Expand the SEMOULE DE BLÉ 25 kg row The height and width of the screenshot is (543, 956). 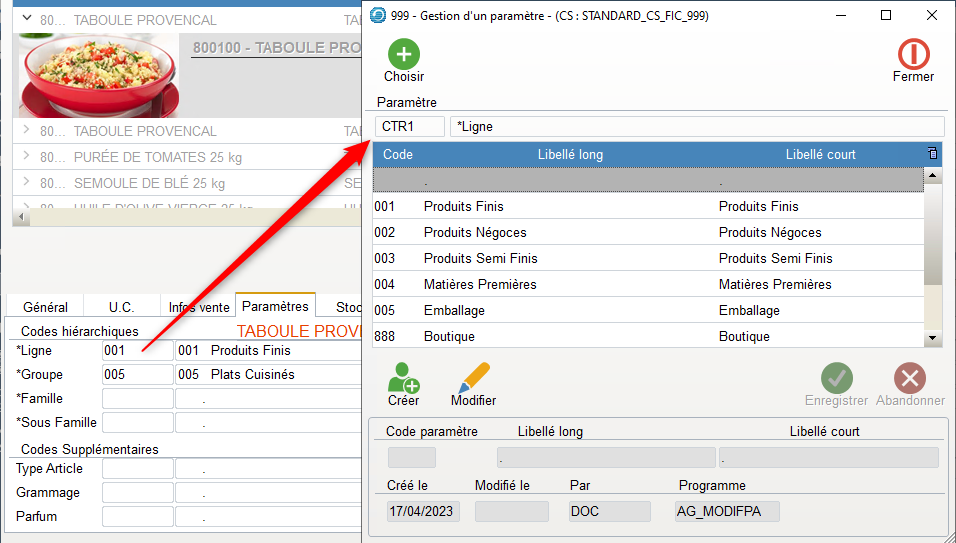click(x=27, y=183)
